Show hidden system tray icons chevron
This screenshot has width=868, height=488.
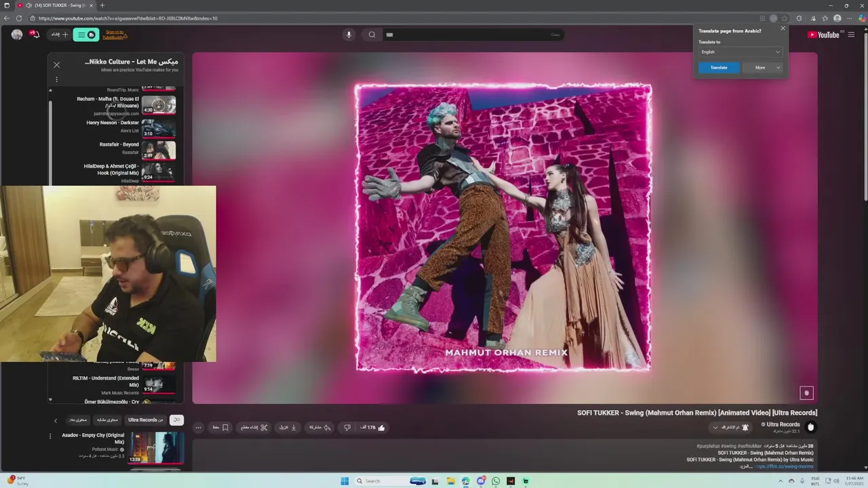(x=780, y=481)
